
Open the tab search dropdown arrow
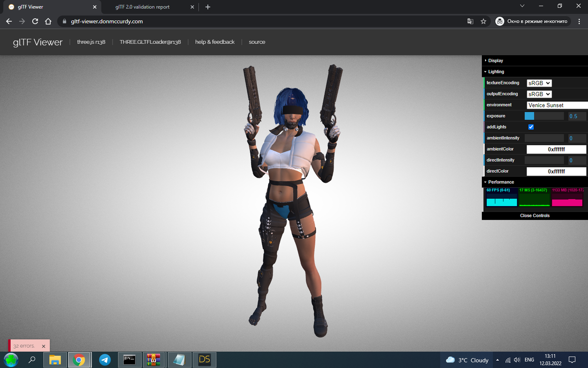coord(522,6)
